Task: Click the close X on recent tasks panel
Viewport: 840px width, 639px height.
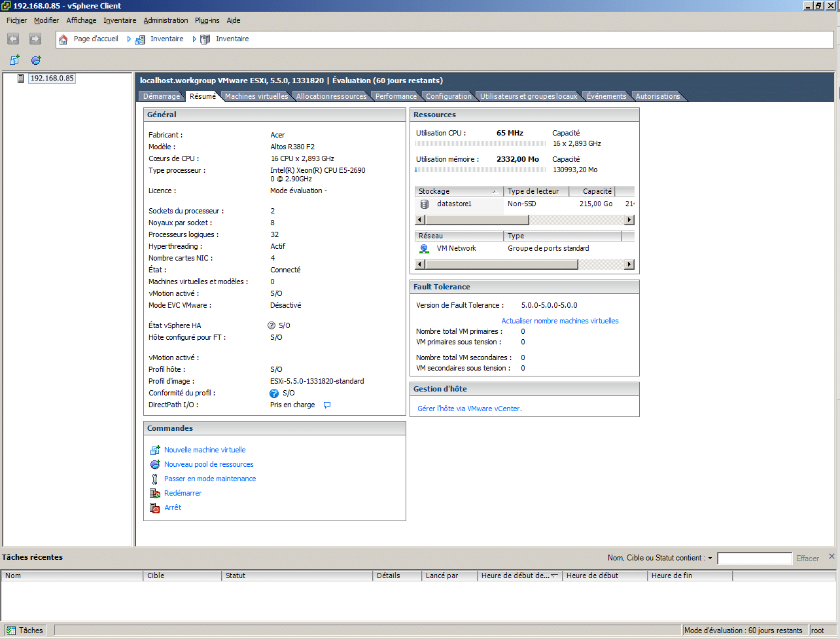Action: click(831, 557)
